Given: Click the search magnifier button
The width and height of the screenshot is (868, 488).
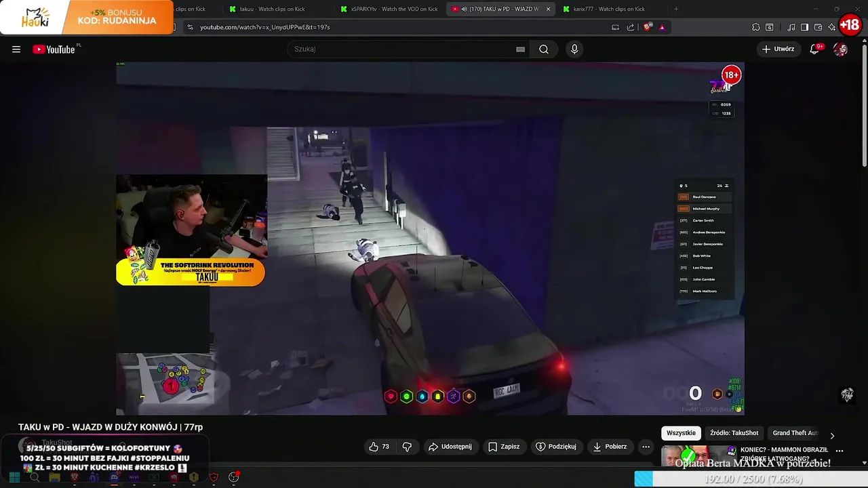Looking at the screenshot, I should click(x=544, y=49).
